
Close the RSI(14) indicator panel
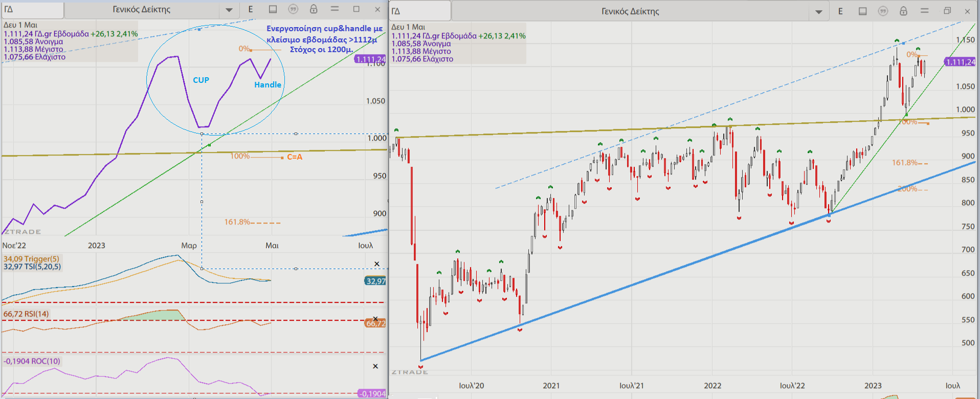[375, 319]
